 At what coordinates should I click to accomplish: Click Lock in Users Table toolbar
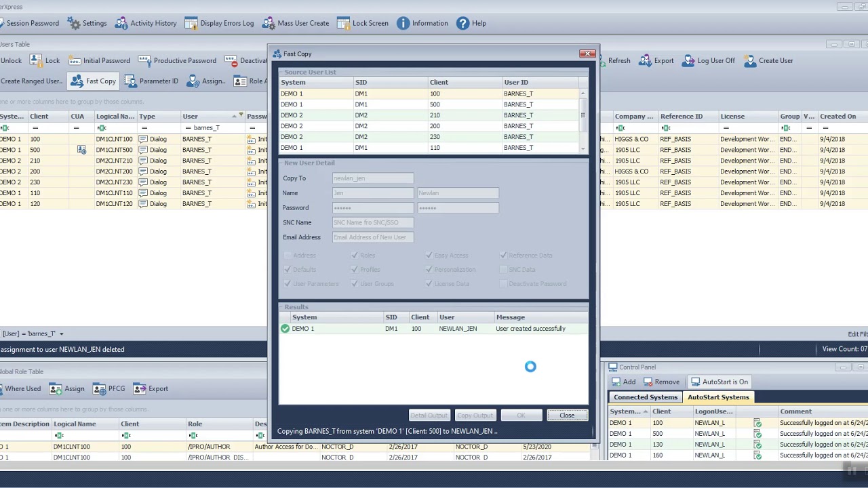coord(45,60)
